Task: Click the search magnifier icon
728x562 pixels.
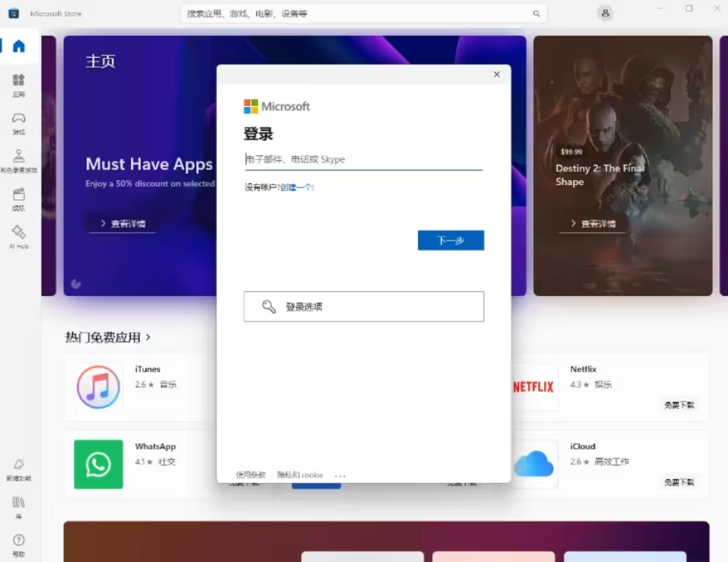Action: (536, 14)
